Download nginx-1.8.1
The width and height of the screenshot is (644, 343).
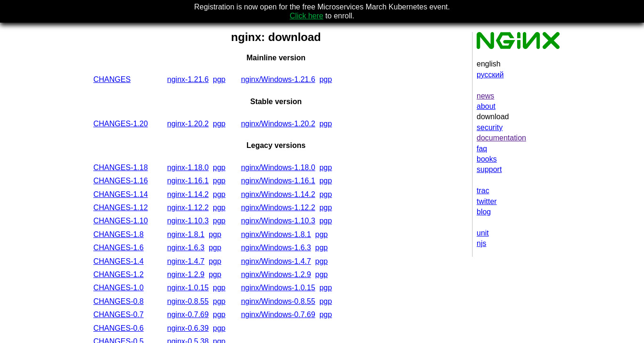click(x=186, y=235)
